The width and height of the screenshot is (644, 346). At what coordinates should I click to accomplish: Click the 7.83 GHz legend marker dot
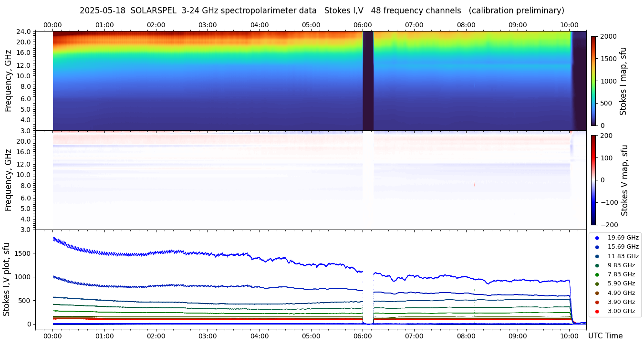coord(597,274)
